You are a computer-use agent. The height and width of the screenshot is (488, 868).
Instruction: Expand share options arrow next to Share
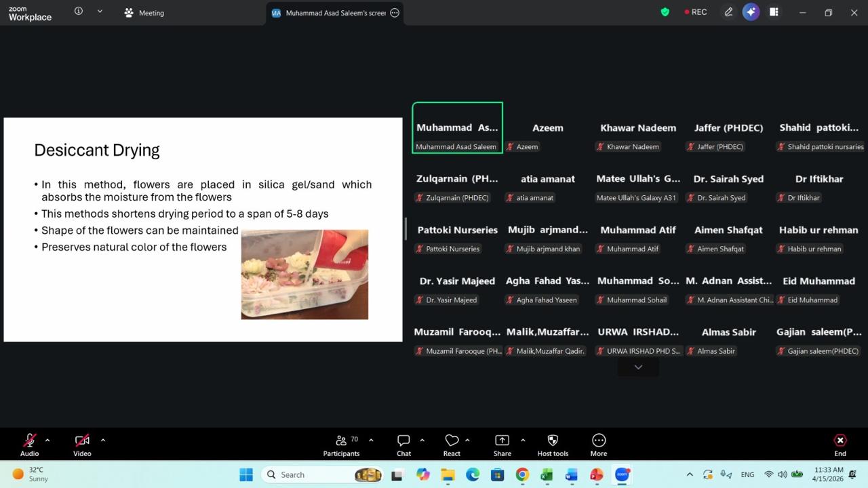(523, 440)
